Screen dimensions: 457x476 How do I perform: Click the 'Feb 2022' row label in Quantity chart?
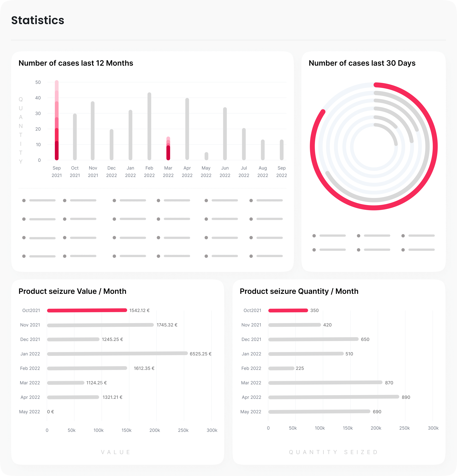(x=251, y=368)
